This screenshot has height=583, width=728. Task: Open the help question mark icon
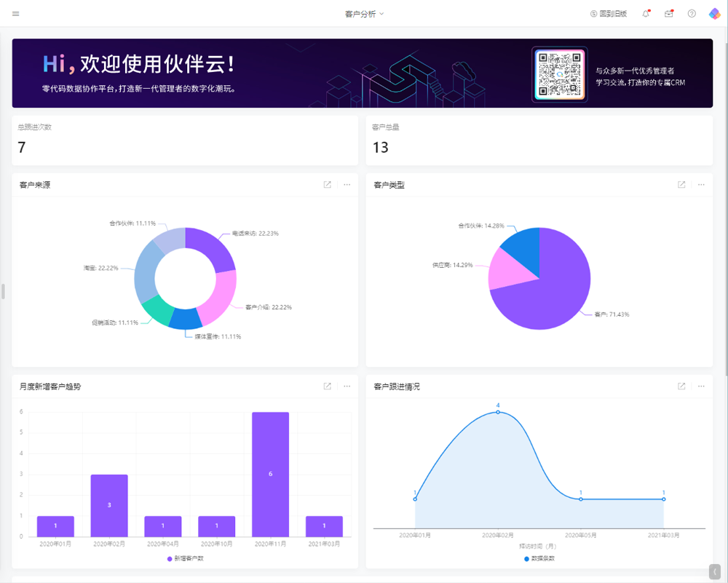(x=690, y=13)
